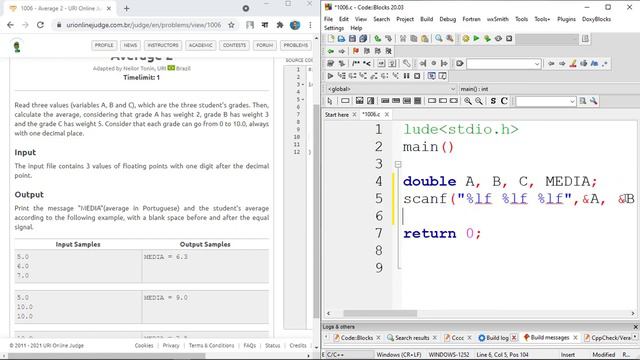Screen dimensions: 640x360
Task: Click the Build and run icon
Action: (x=487, y=38)
